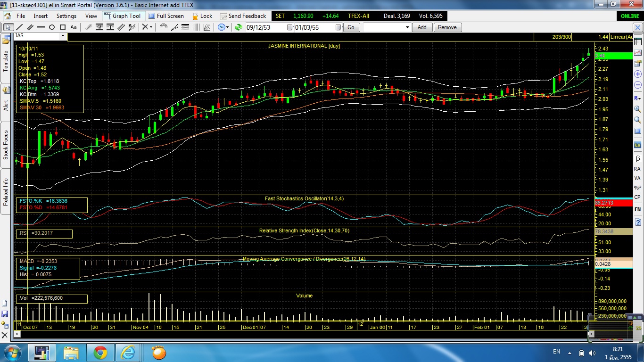Click the green refresh arrows icon
Image resolution: width=644 pixels, height=362 pixels.
click(238, 27)
